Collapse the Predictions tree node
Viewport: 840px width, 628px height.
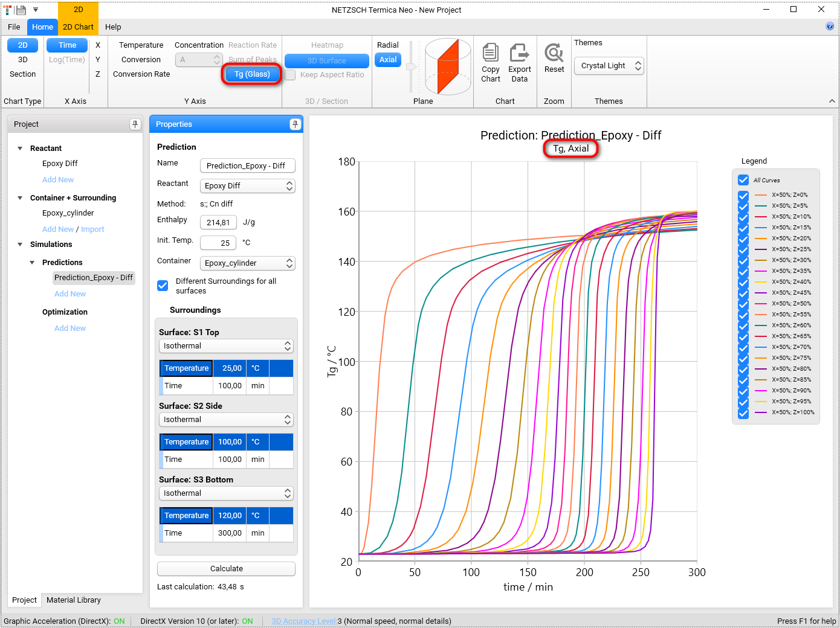(x=33, y=263)
